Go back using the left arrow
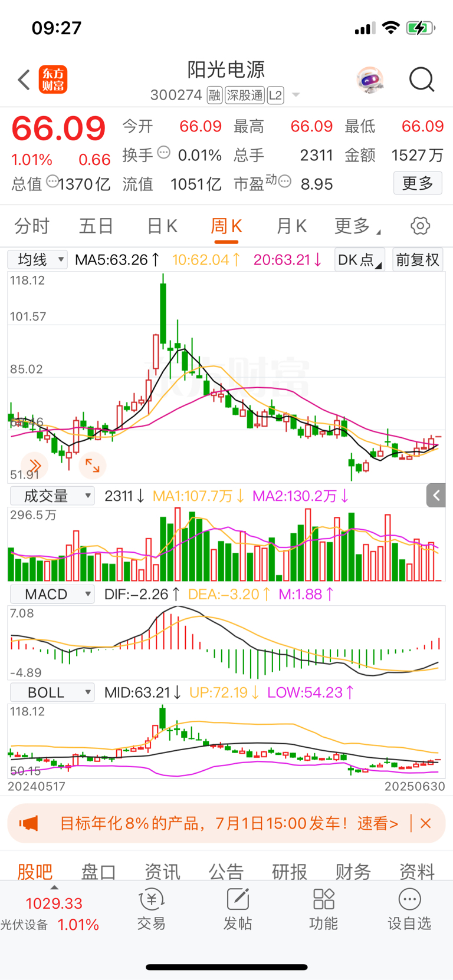The image size is (453, 980). pos(24,80)
